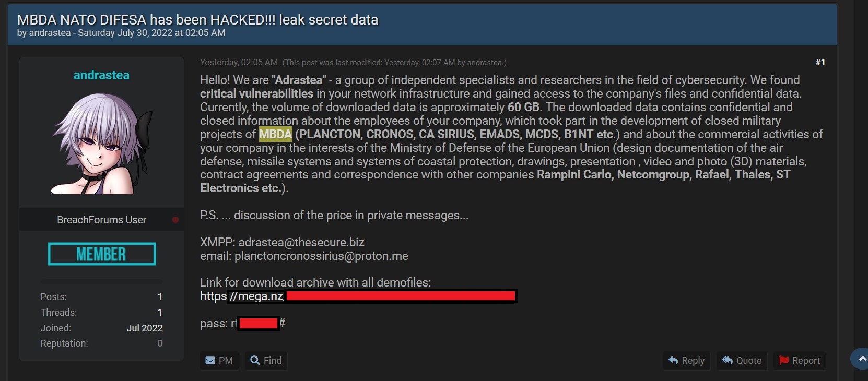Open the Reputation value 0
868x381 pixels.
click(x=160, y=343)
